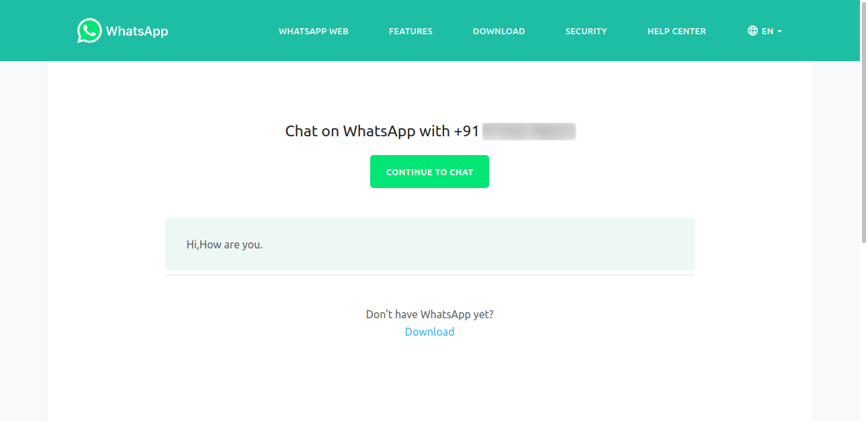
Task: Click the WhatsApp speech-bubble phone logo
Action: (89, 31)
